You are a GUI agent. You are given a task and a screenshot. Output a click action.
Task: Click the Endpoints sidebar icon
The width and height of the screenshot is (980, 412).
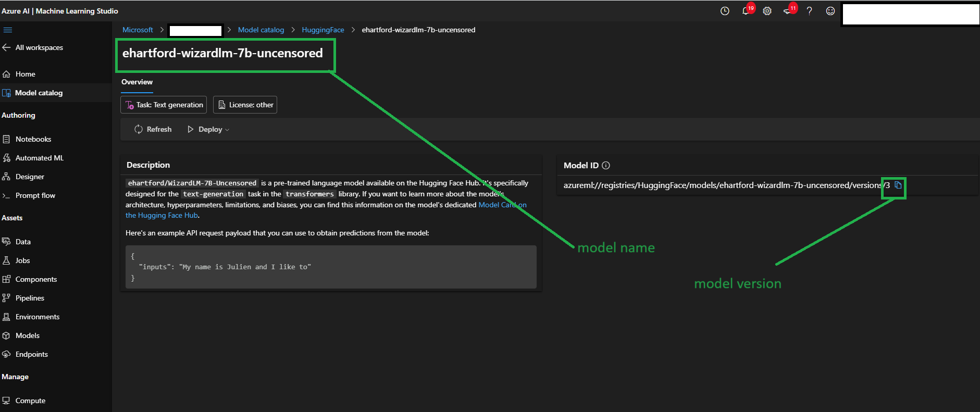[6, 354]
